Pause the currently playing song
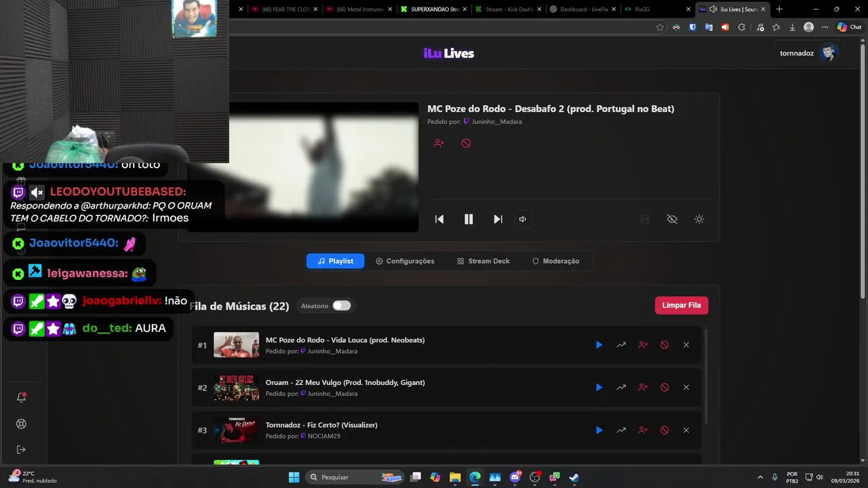868x488 pixels. (469, 219)
